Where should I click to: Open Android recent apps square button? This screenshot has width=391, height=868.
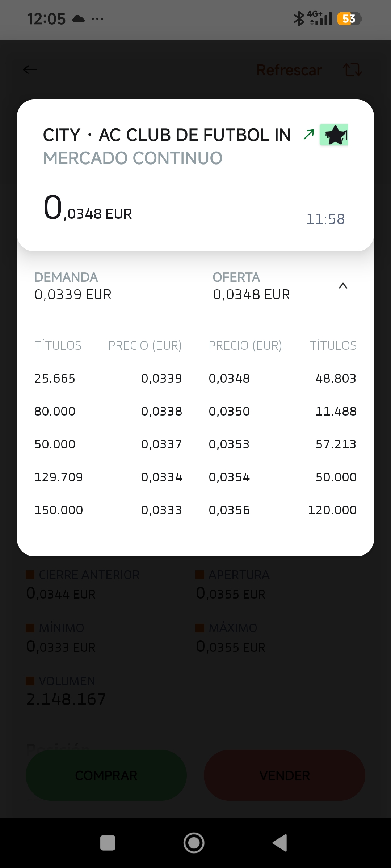(x=108, y=843)
